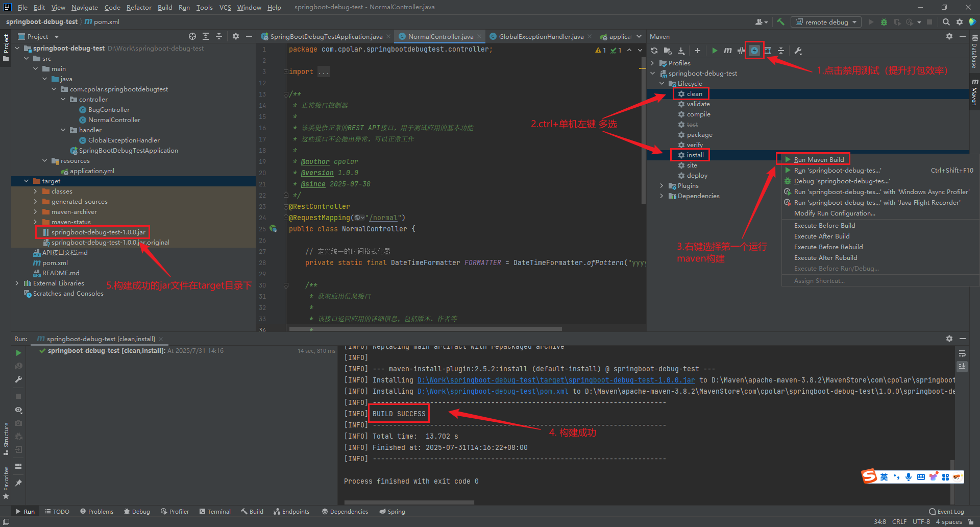Click Execute Maven Goal 'm' icon
Viewport: 980px width, 527px height.
pos(727,51)
